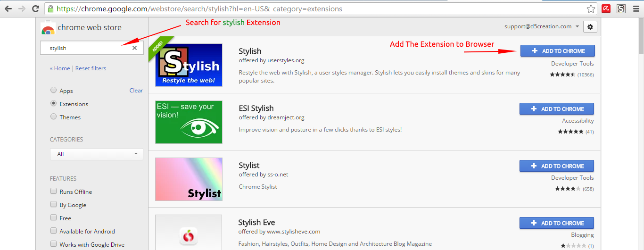The height and width of the screenshot is (250, 644).
Task: Select the Apps radio button
Action: pyautogui.click(x=53, y=91)
